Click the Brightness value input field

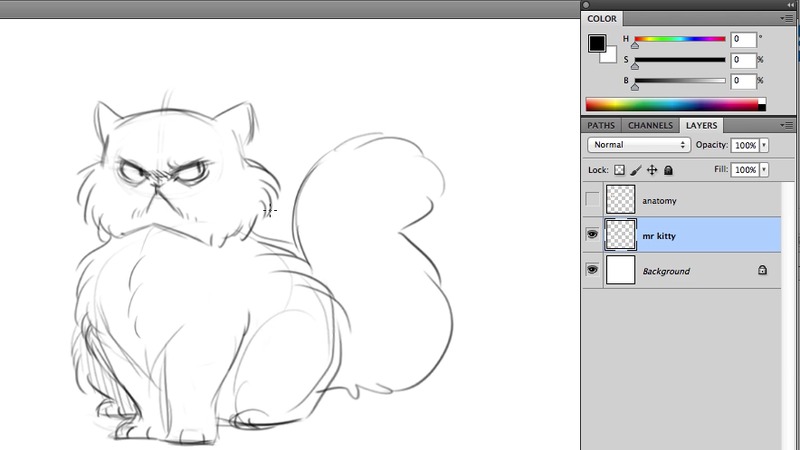(x=743, y=81)
